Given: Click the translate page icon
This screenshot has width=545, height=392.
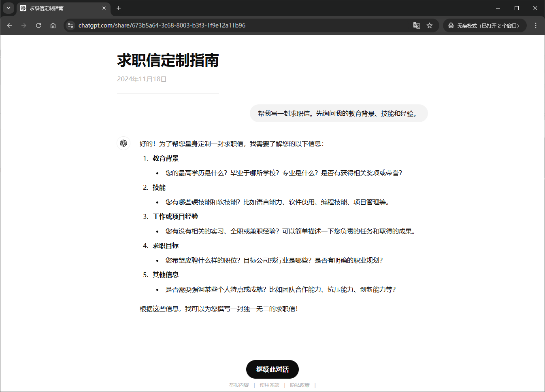Looking at the screenshot, I should (x=416, y=25).
